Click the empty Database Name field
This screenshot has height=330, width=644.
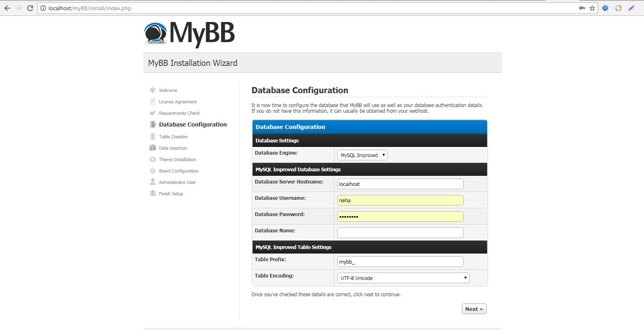(400, 233)
